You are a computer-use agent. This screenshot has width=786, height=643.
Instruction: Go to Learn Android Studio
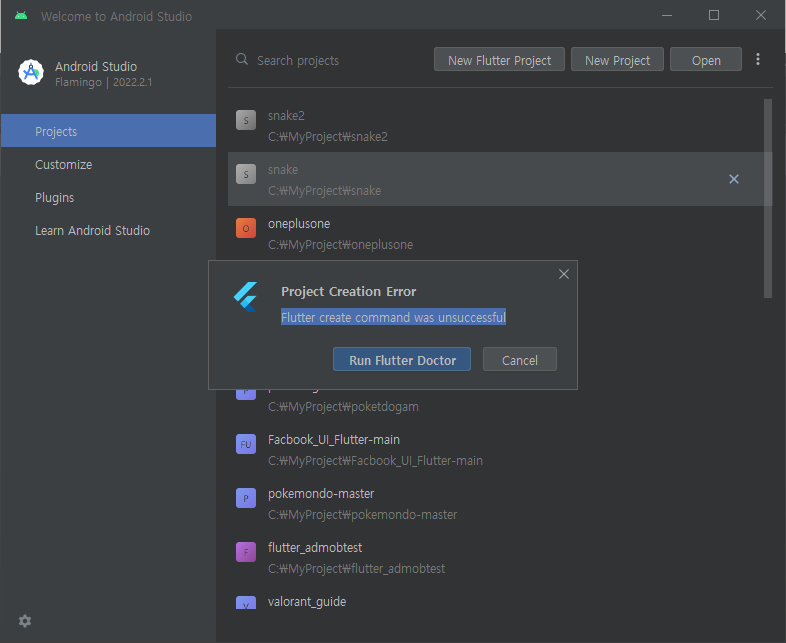pos(108,230)
